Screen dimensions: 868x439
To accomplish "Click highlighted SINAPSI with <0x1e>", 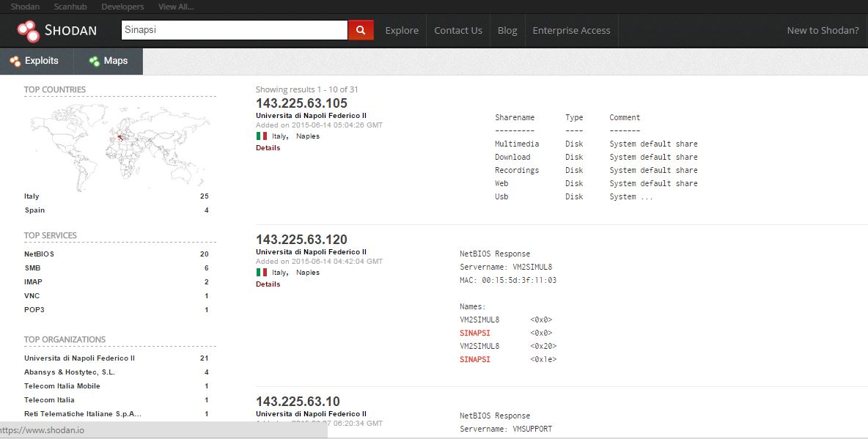I will click(475, 359).
